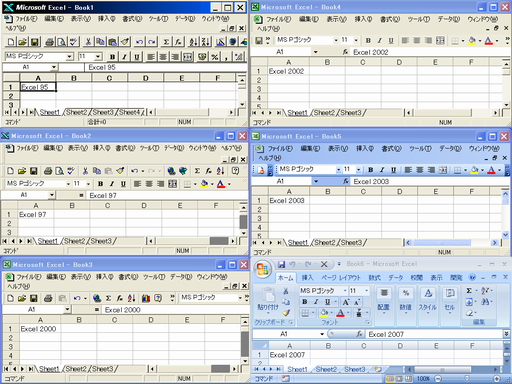Click スタイル button in Excel 2007 ribbon
Viewport: 512px width, 384px height.
coord(428,299)
